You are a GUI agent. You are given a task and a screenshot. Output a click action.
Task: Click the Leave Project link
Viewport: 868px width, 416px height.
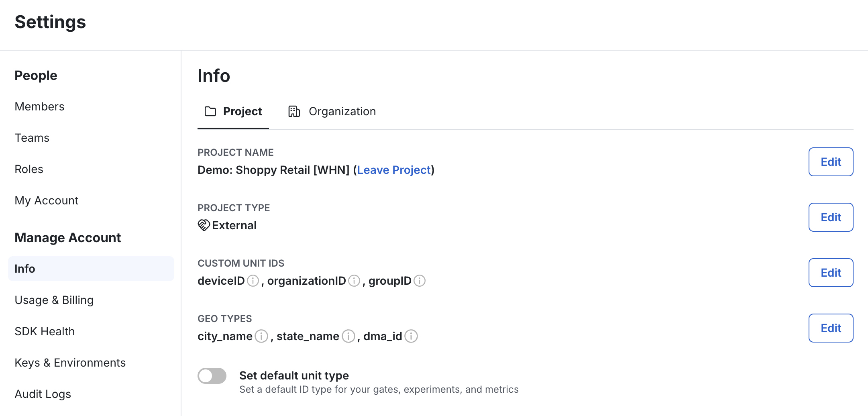[394, 170]
